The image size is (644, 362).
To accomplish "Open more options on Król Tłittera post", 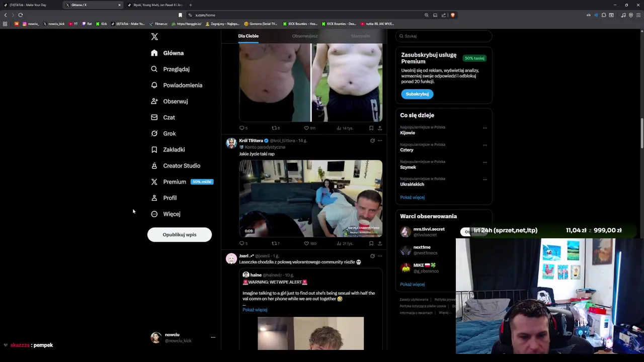I will click(x=380, y=141).
